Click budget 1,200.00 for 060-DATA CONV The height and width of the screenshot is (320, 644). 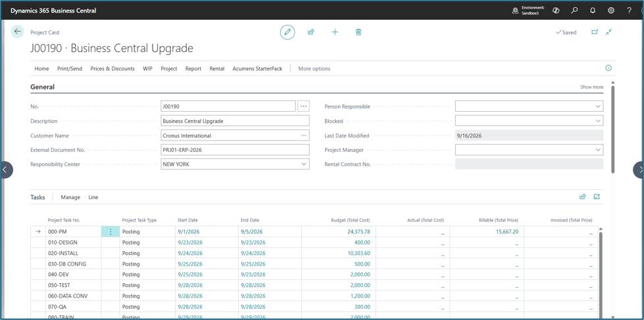[360, 296]
